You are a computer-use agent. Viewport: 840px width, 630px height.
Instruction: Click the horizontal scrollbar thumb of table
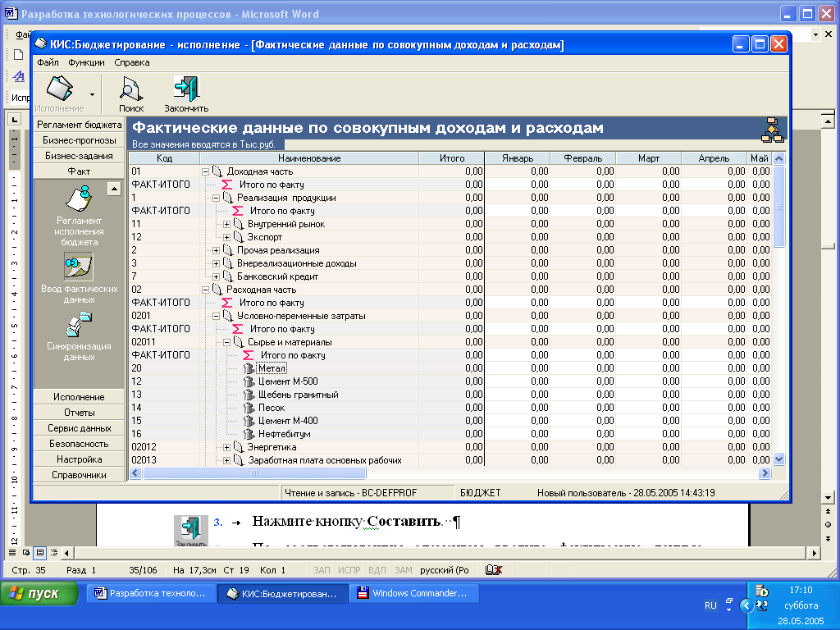pos(254,473)
